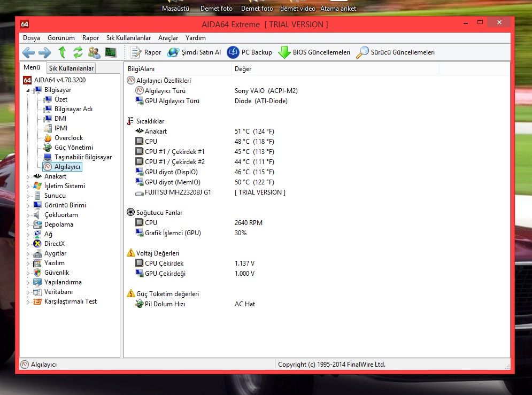Switch to the Menü tab
This screenshot has width=532, height=395.
(x=32, y=67)
